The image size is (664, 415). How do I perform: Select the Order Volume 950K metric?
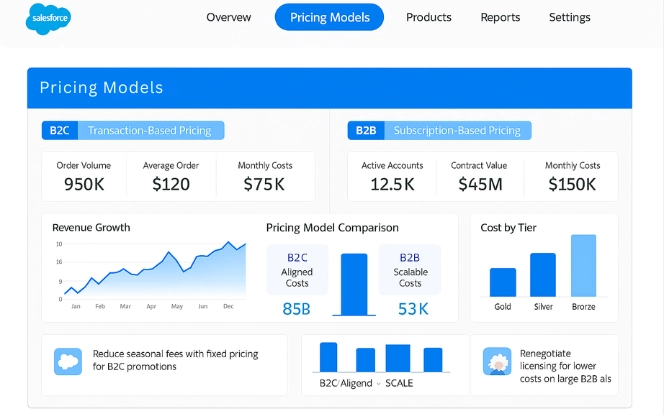(86, 176)
